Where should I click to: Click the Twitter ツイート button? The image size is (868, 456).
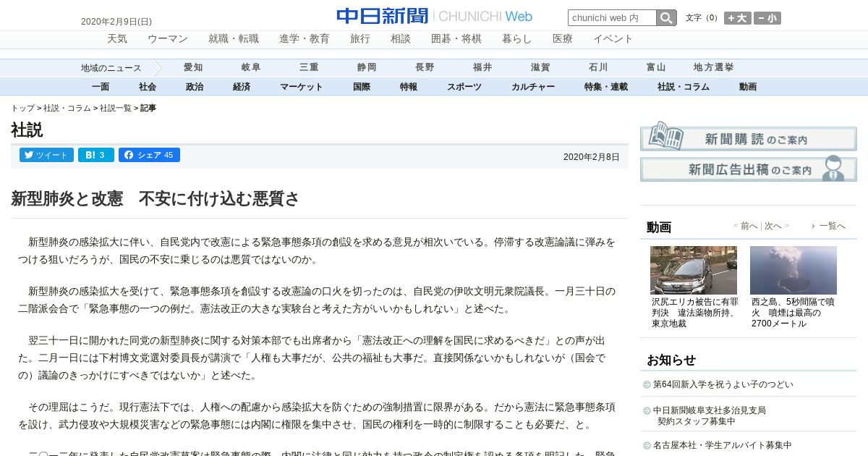tap(46, 155)
